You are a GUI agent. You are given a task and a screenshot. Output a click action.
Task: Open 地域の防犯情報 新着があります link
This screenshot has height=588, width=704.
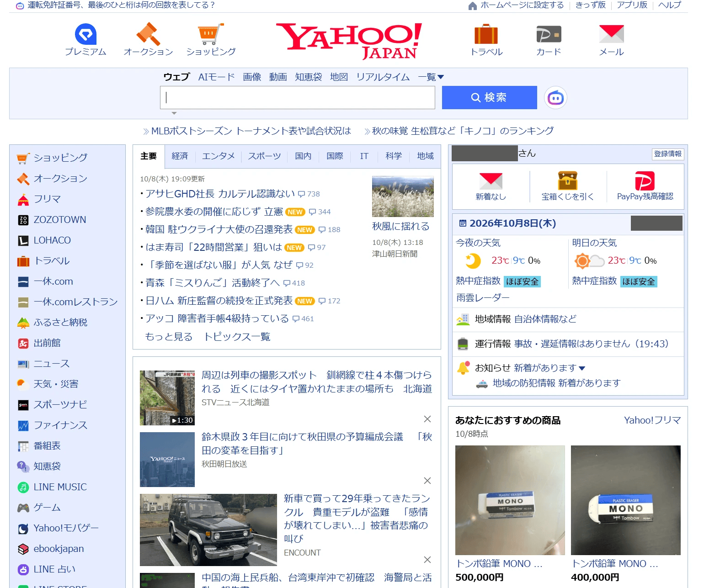coord(556,383)
